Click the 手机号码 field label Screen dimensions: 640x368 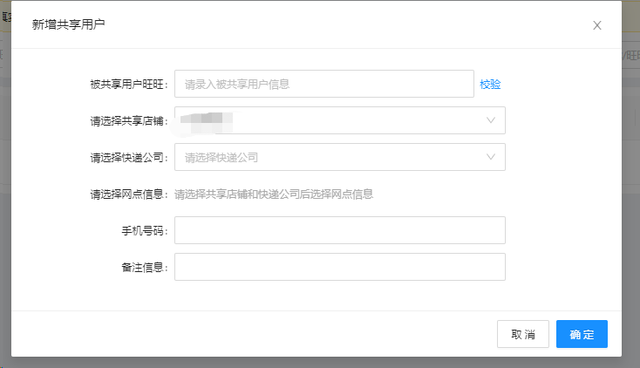(144, 231)
